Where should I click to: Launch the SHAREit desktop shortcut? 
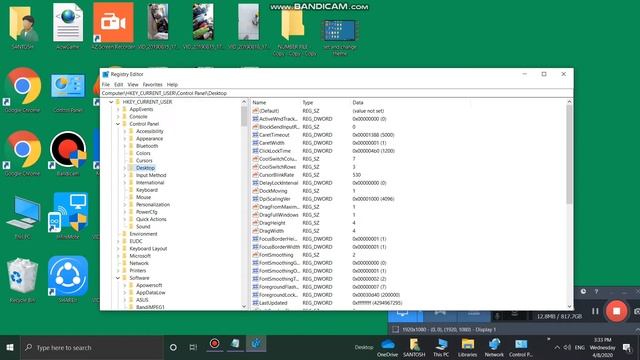[x=68, y=278]
